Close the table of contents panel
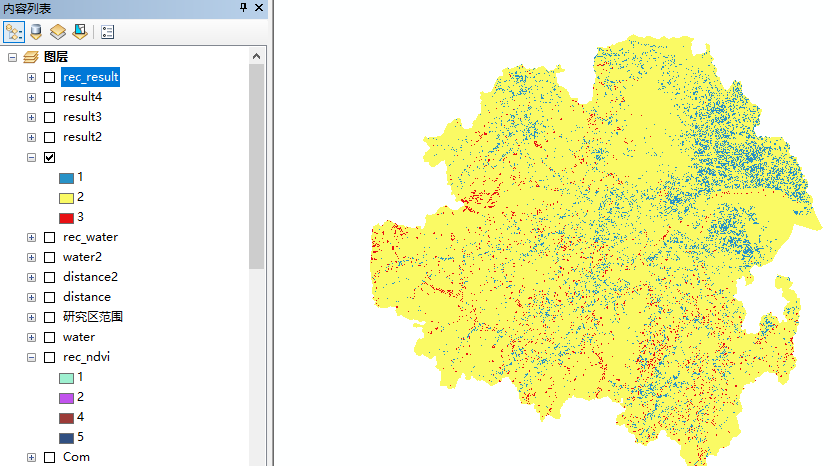 pos(259,7)
